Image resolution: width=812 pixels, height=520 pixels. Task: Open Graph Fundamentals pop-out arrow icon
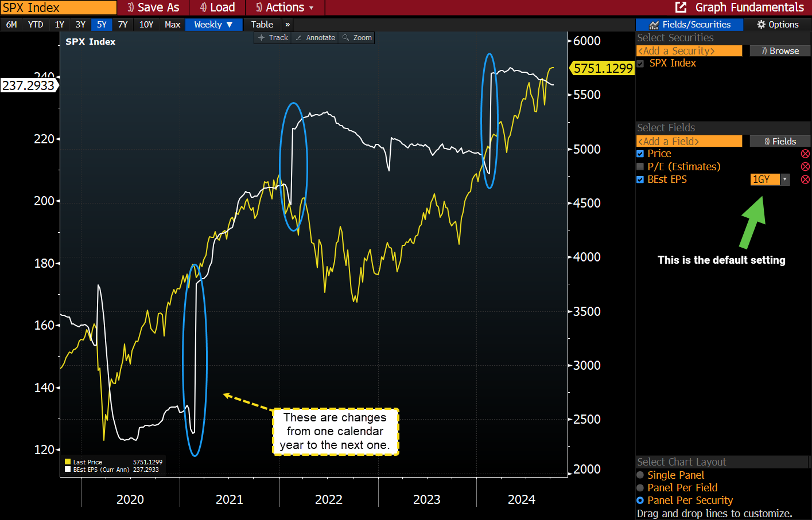pos(681,7)
